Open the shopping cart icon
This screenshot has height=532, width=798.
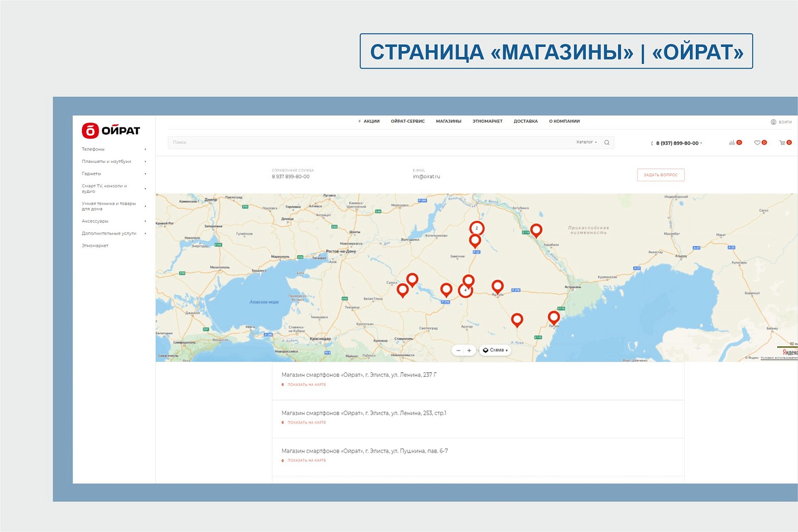782,143
